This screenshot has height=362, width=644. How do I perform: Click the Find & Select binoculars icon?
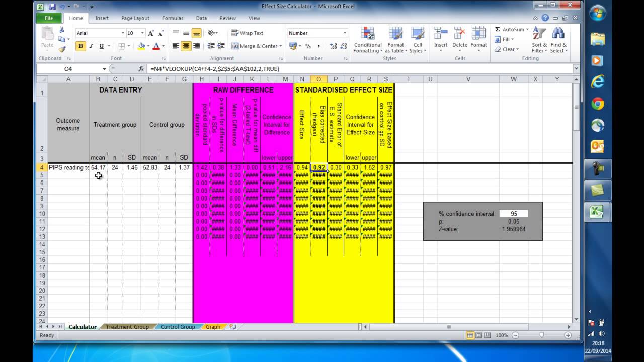coord(558,34)
